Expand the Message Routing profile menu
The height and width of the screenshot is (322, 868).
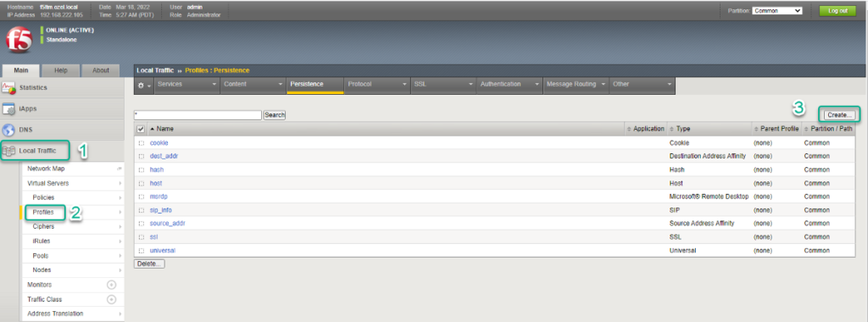tap(576, 85)
